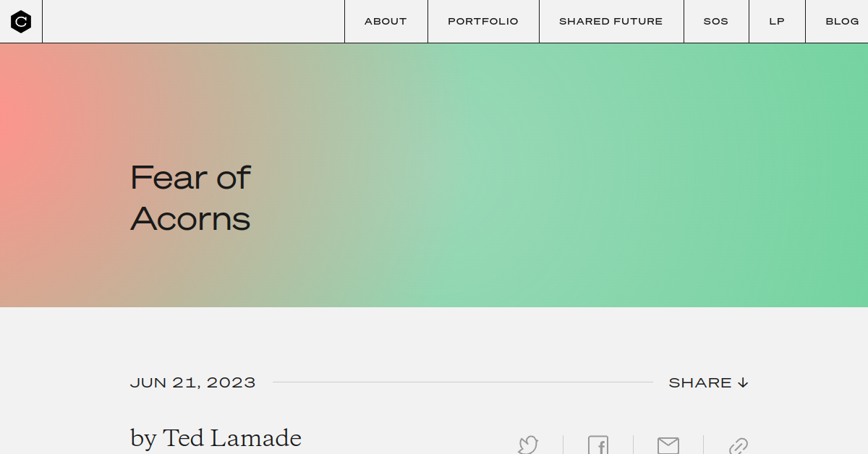Share article on Facebook

598,445
